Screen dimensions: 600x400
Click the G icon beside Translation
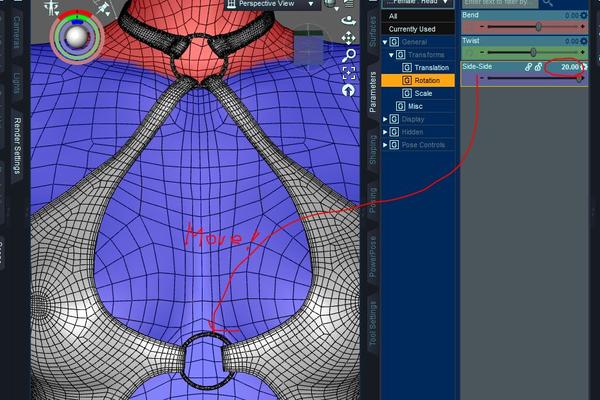[x=407, y=68]
